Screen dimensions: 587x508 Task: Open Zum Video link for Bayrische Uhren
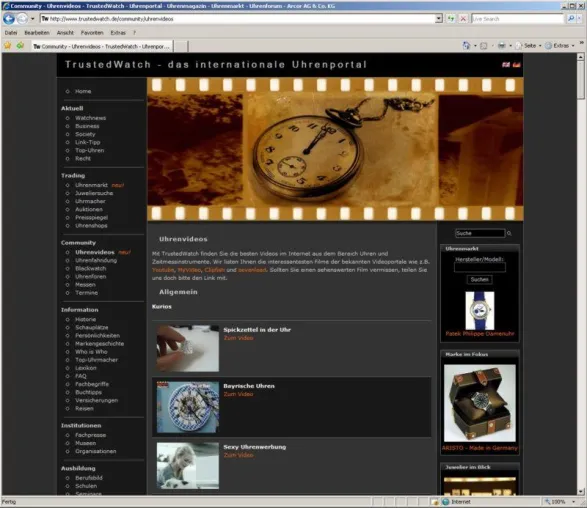tap(238, 394)
